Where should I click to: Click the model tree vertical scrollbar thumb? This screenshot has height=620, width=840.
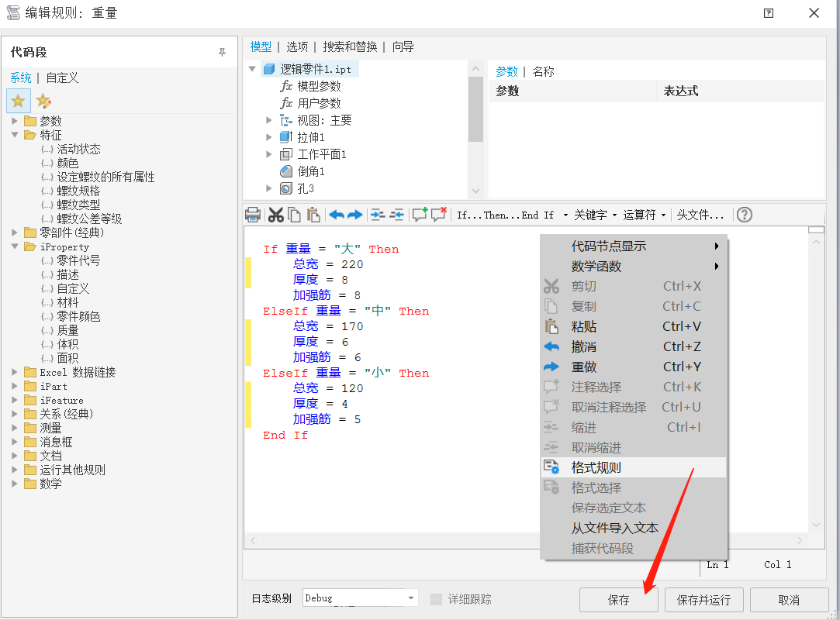pos(475,109)
